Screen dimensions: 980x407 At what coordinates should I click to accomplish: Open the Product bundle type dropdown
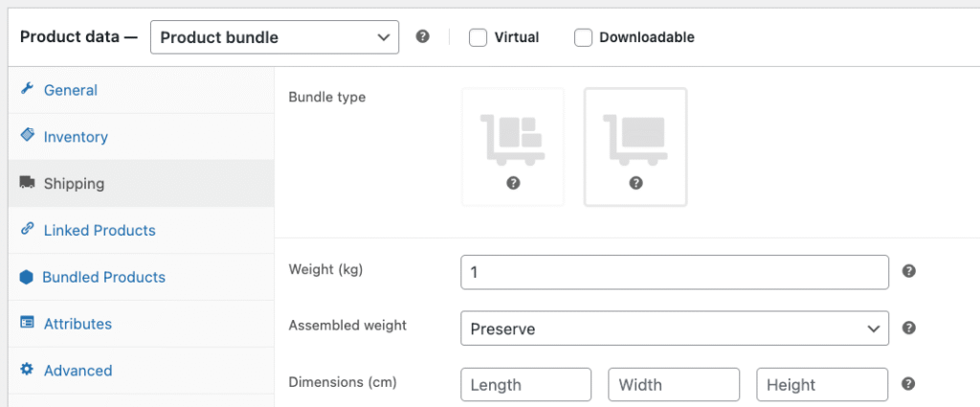coord(275,37)
